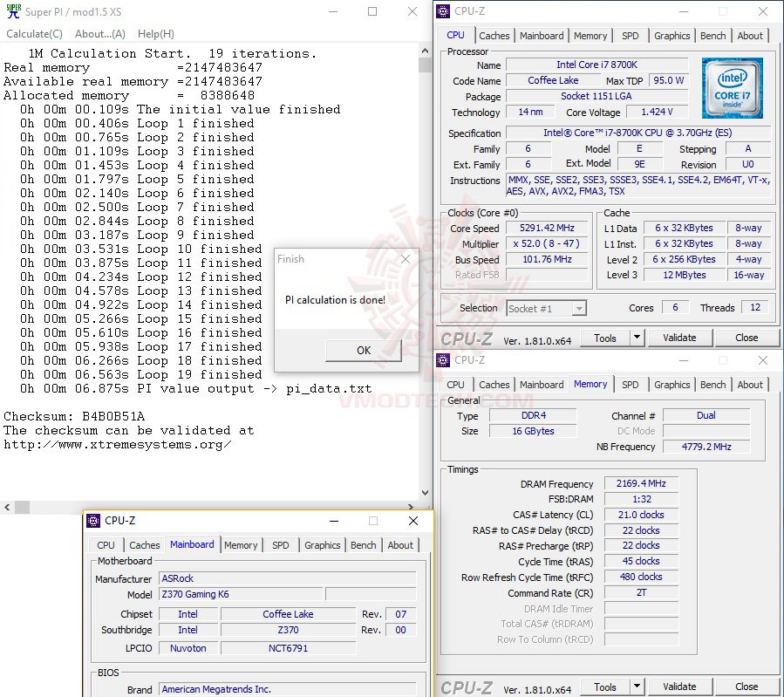Switch to the Graphics tab in the Mainboard window
The image size is (784, 697).
click(322, 544)
